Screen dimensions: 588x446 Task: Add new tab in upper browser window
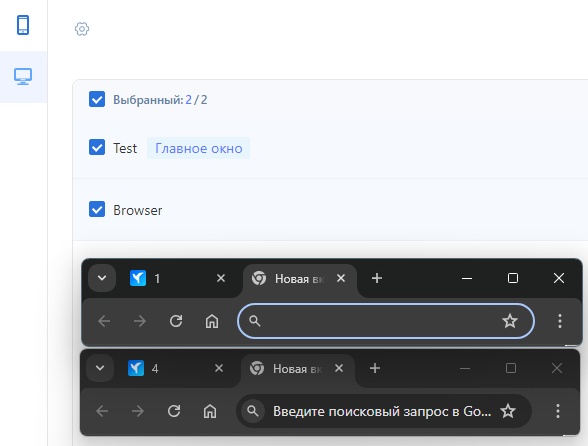coord(377,278)
